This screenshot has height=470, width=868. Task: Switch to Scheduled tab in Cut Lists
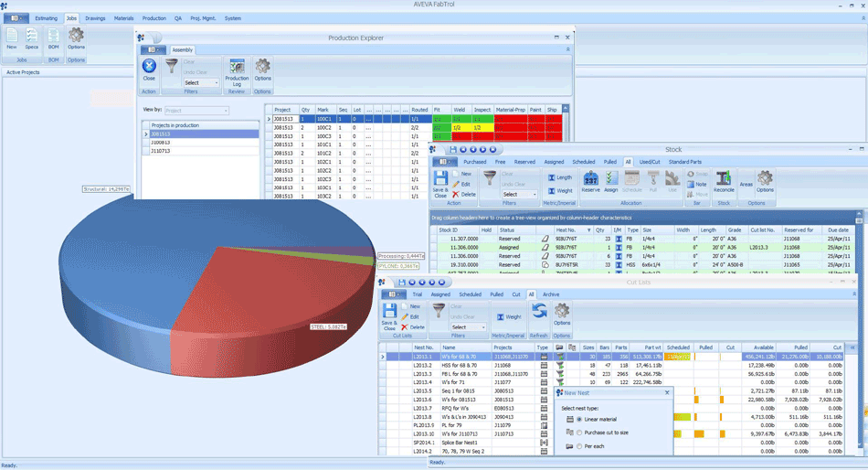coord(470,294)
